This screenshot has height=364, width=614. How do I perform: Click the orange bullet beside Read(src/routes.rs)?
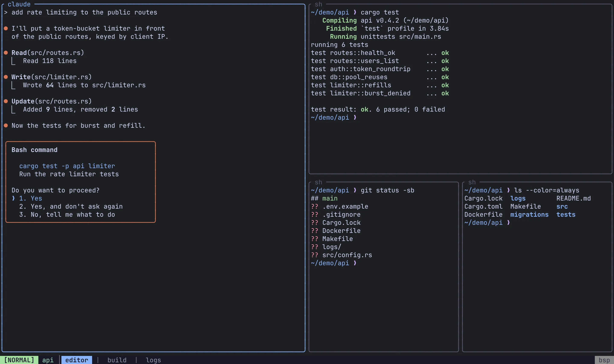[6, 53]
